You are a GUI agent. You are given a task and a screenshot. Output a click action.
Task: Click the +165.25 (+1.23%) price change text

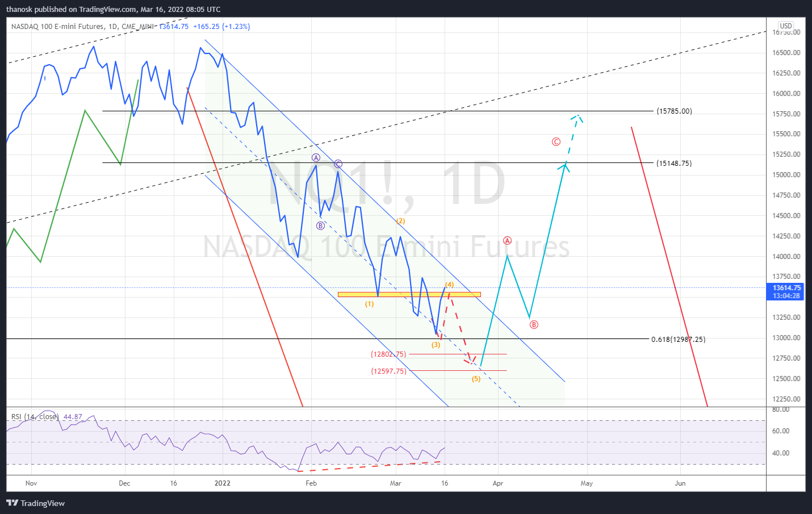coord(221,27)
